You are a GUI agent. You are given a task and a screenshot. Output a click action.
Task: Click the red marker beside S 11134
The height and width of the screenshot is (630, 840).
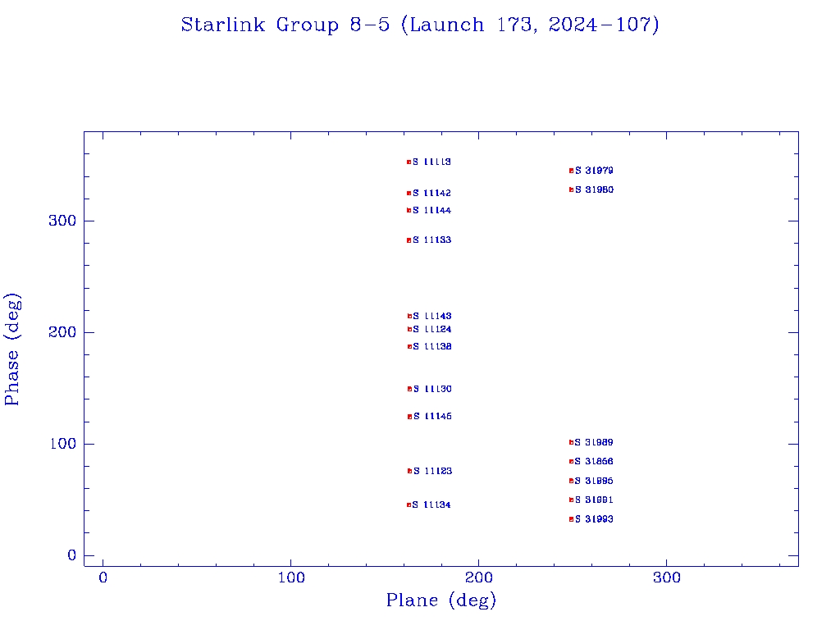(x=409, y=505)
